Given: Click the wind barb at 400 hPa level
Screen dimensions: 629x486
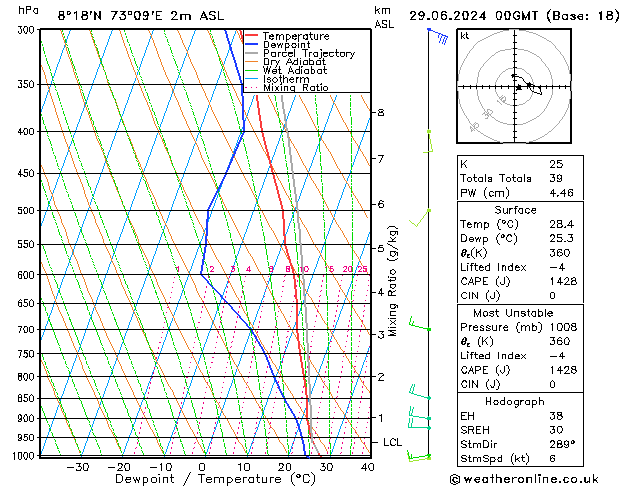Looking at the screenshot, I should [428, 142].
